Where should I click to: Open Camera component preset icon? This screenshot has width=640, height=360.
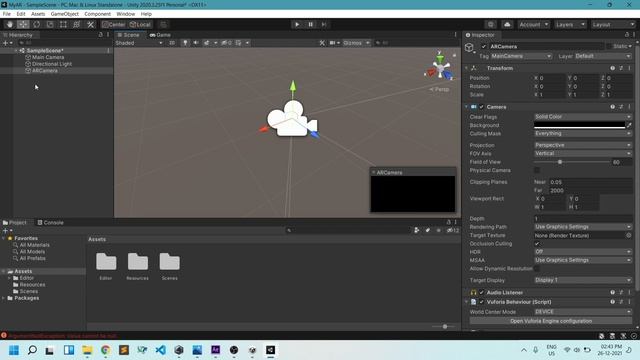click(621, 107)
